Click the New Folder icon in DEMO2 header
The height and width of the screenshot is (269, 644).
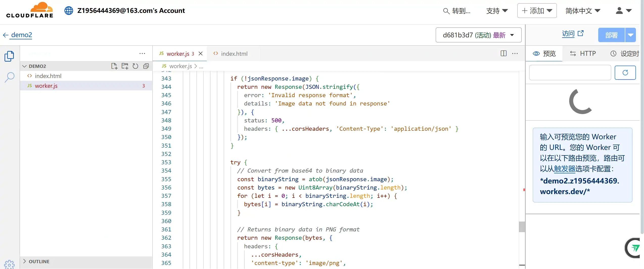pos(125,66)
